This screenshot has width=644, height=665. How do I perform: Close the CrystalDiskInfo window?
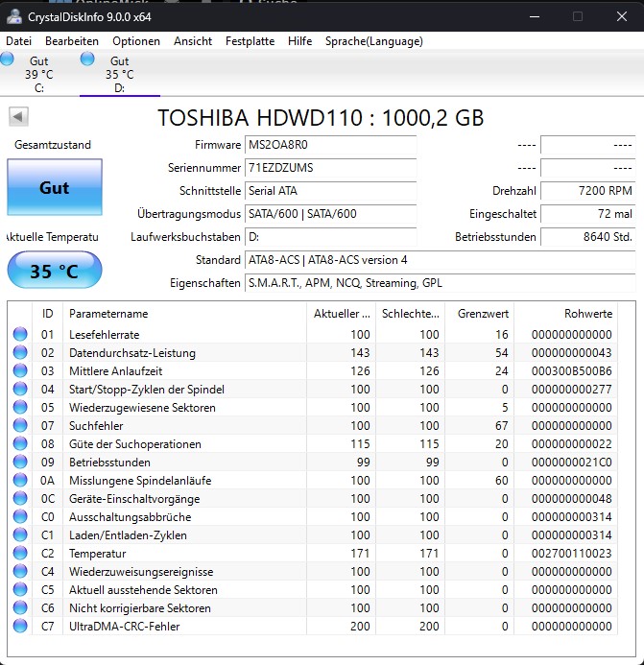[x=622, y=16]
